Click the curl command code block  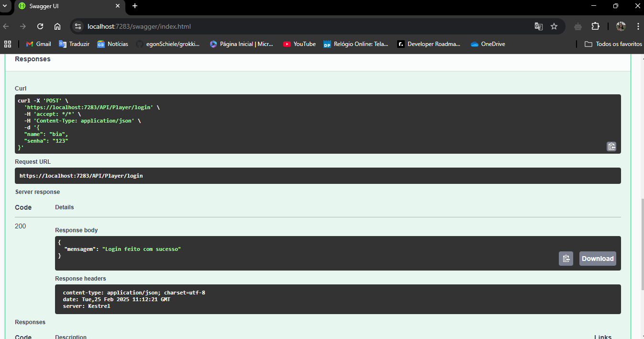click(318, 124)
